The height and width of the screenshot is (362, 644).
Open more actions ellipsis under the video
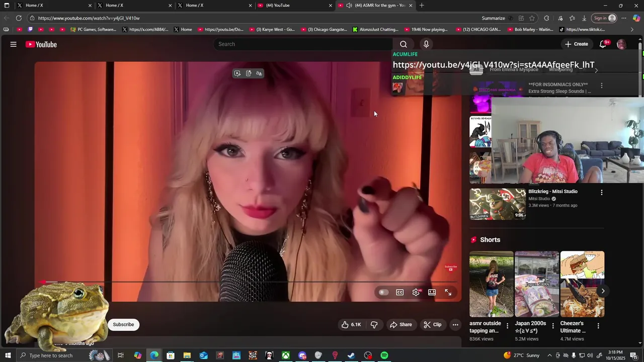pos(455,325)
